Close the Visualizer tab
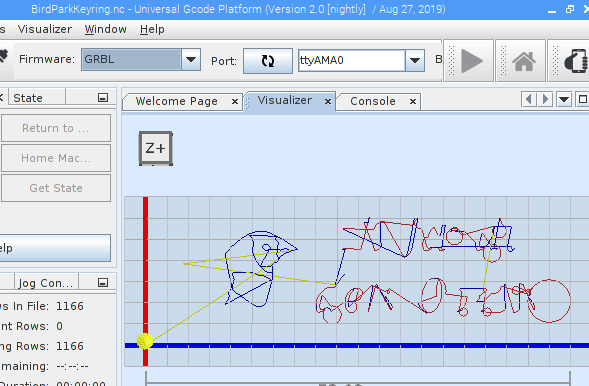589x386 pixels. point(328,101)
